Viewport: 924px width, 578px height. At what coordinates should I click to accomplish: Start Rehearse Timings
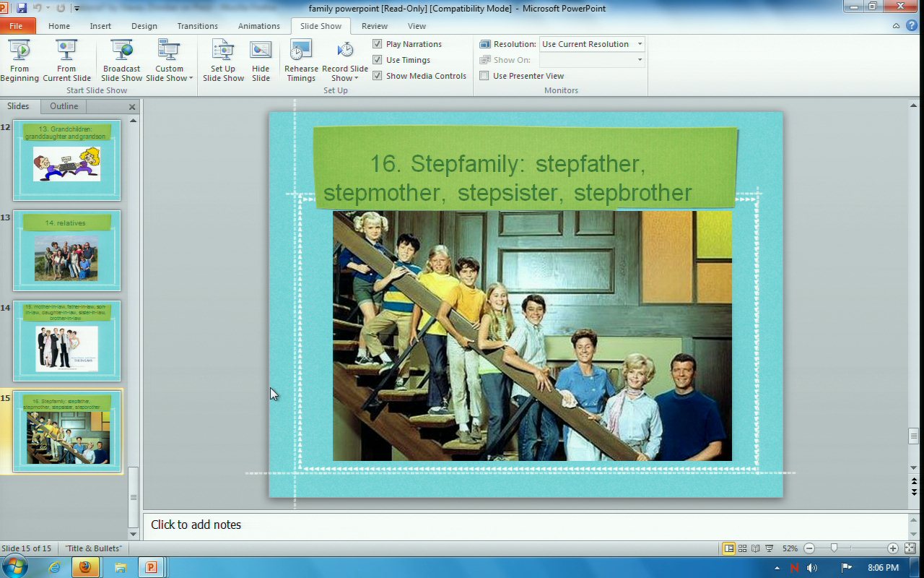(301, 61)
